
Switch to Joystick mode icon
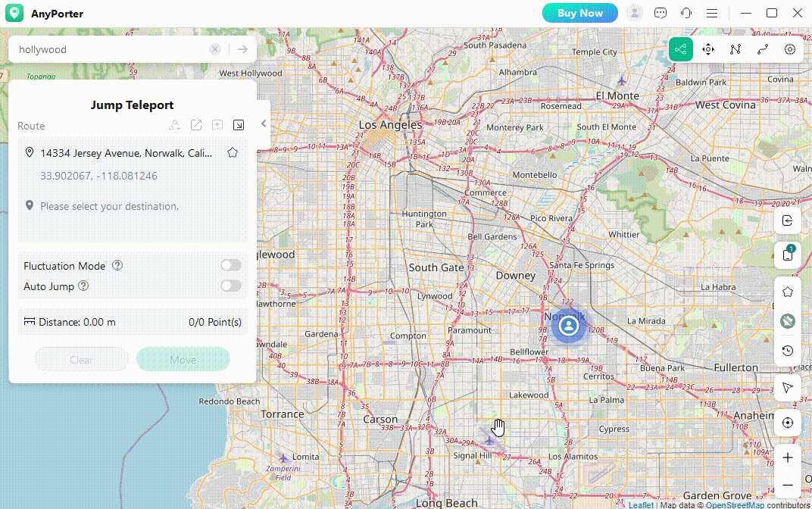708,49
